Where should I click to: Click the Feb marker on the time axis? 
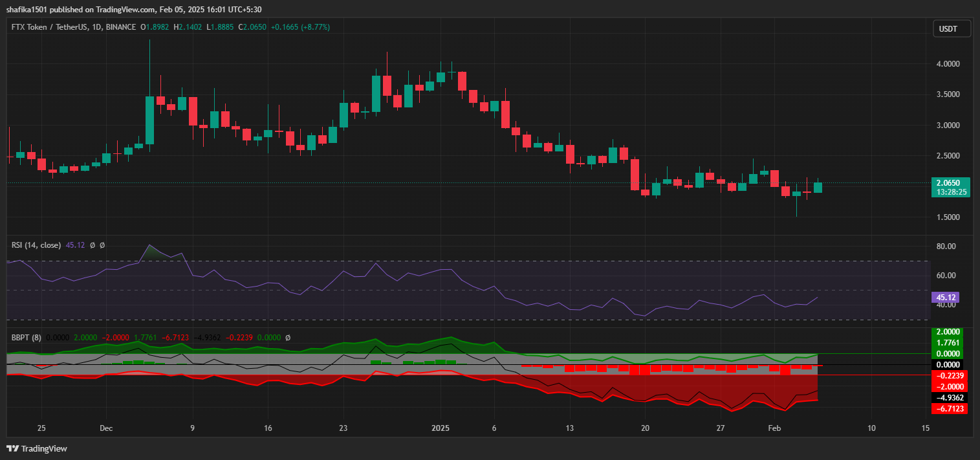point(774,428)
